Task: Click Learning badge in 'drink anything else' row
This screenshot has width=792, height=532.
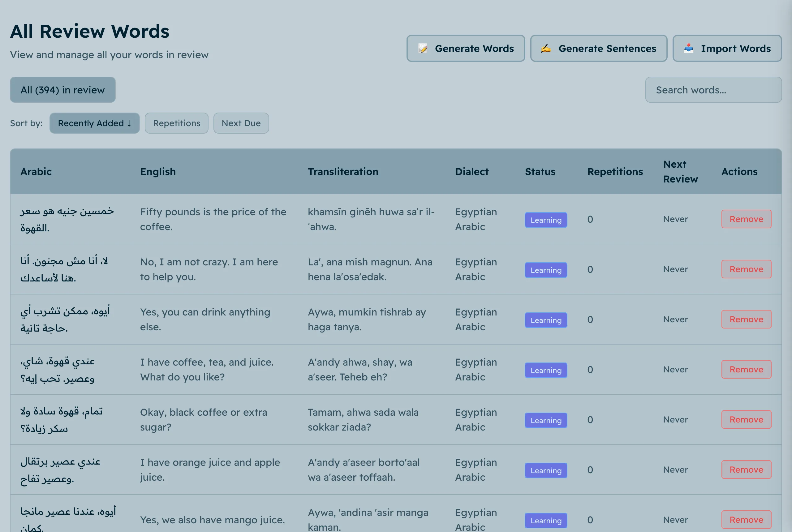Action: 546,320
